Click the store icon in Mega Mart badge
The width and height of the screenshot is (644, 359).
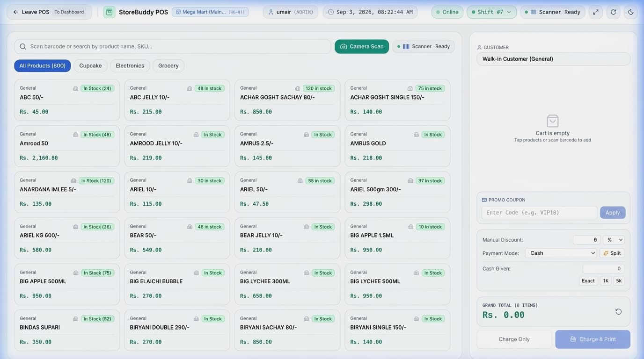pyautogui.click(x=178, y=12)
